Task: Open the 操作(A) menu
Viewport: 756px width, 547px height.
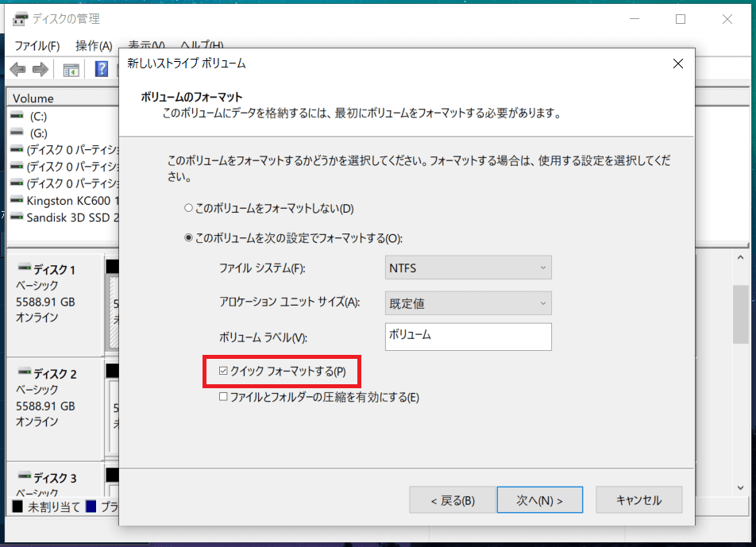Action: 94,45
